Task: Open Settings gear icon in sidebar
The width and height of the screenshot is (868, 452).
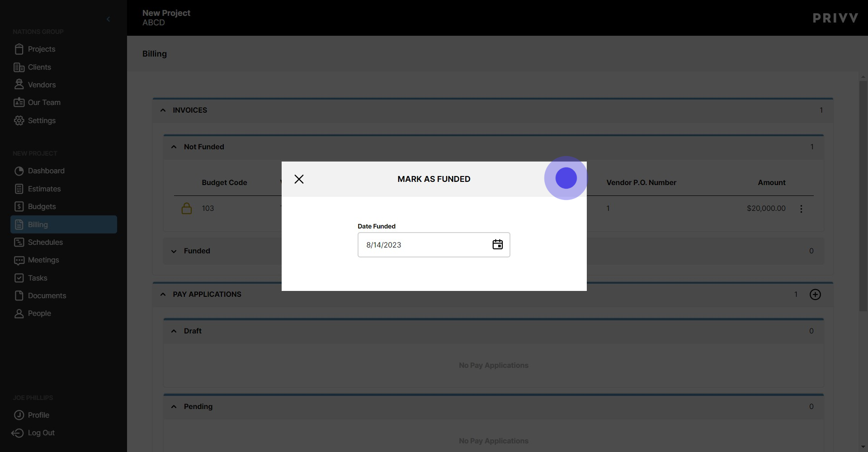Action: coord(19,120)
